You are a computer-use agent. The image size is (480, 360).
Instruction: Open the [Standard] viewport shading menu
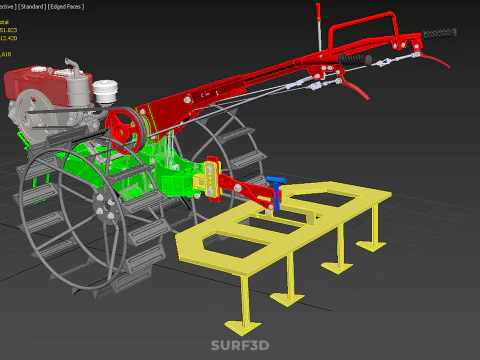tap(32, 7)
